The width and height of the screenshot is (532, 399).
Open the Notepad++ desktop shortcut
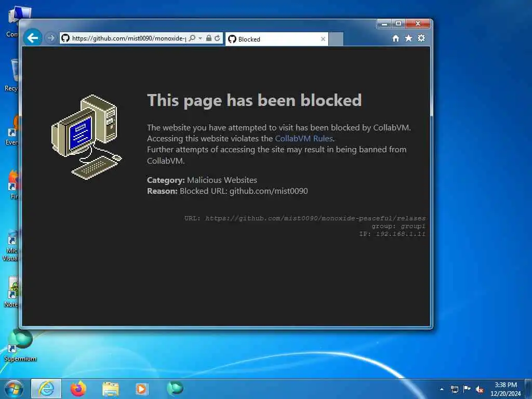click(x=11, y=292)
